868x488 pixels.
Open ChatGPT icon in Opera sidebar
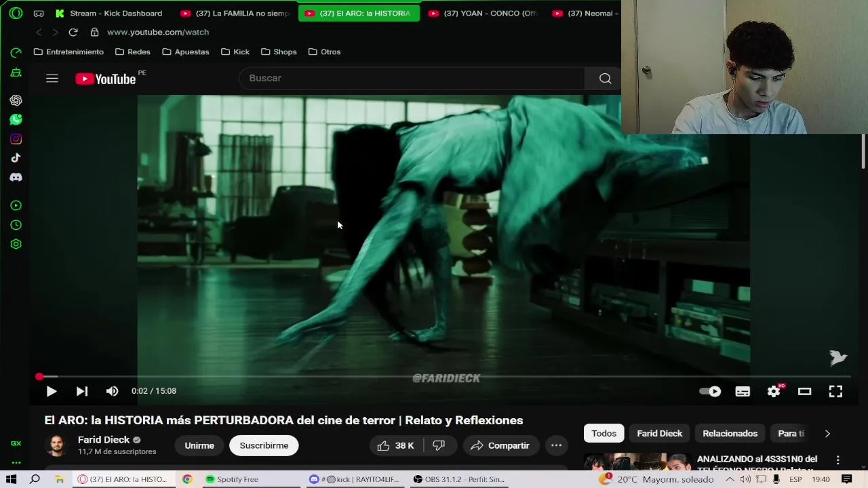(x=16, y=100)
